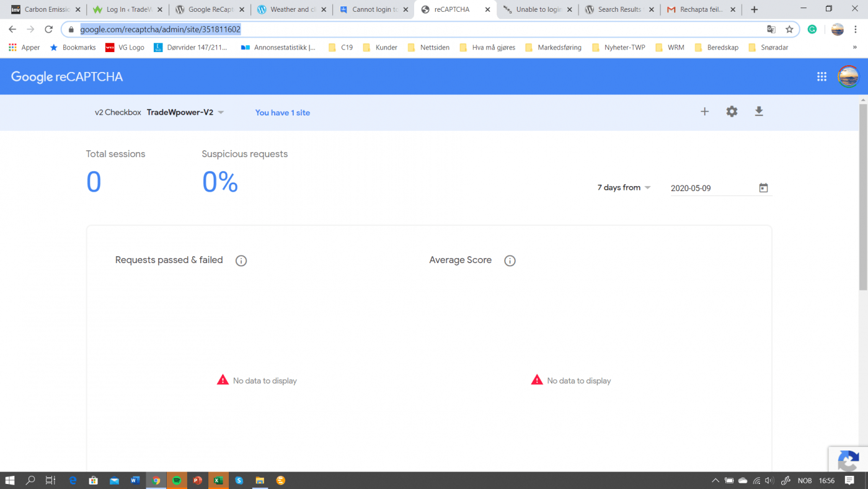868x489 pixels.
Task: Expand the TradeWpower-V2 site dropdown
Action: [x=185, y=112]
